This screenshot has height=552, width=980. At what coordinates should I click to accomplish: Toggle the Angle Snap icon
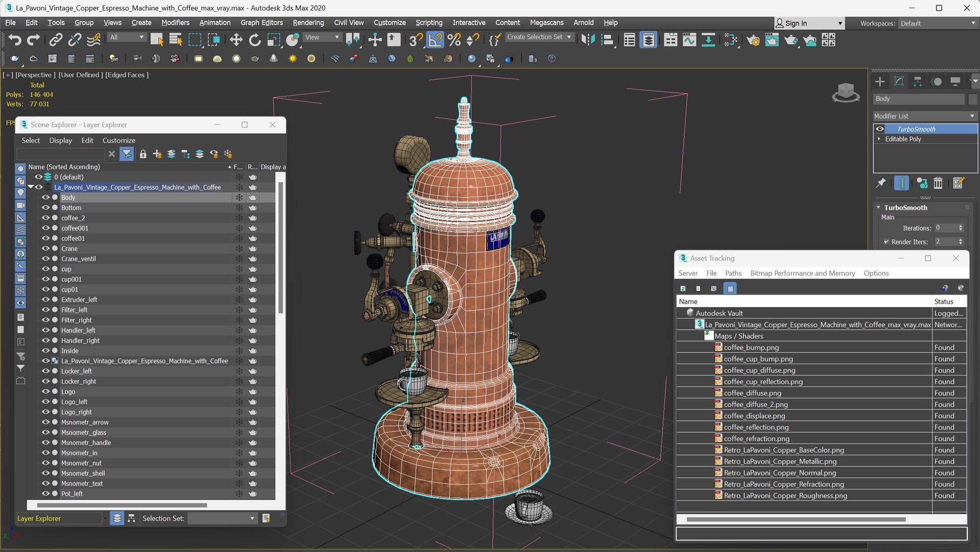click(x=435, y=40)
